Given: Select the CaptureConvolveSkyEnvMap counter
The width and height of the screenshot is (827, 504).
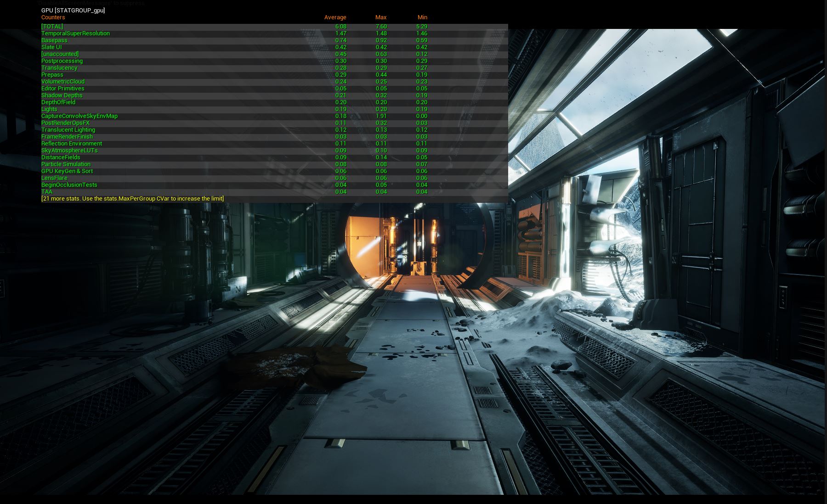Looking at the screenshot, I should [x=79, y=116].
